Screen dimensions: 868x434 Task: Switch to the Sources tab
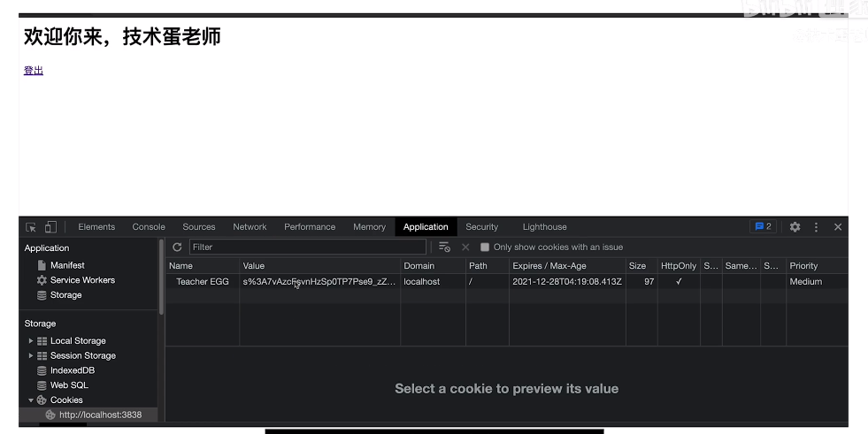pyautogui.click(x=199, y=226)
